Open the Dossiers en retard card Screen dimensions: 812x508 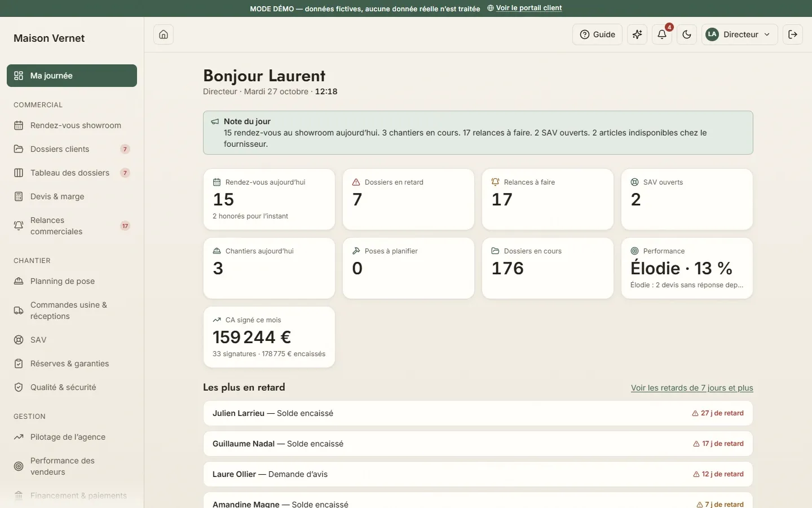coord(408,199)
